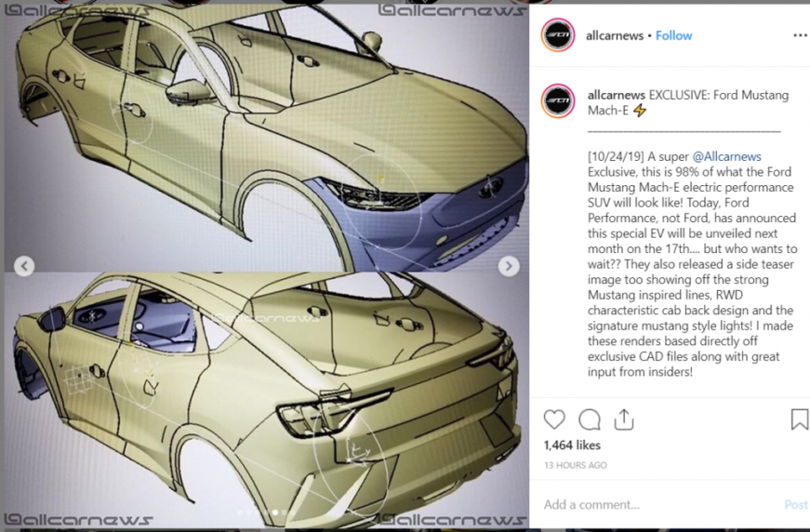
Task: Click the allcarnews avatar beside the caption
Action: click(x=558, y=100)
